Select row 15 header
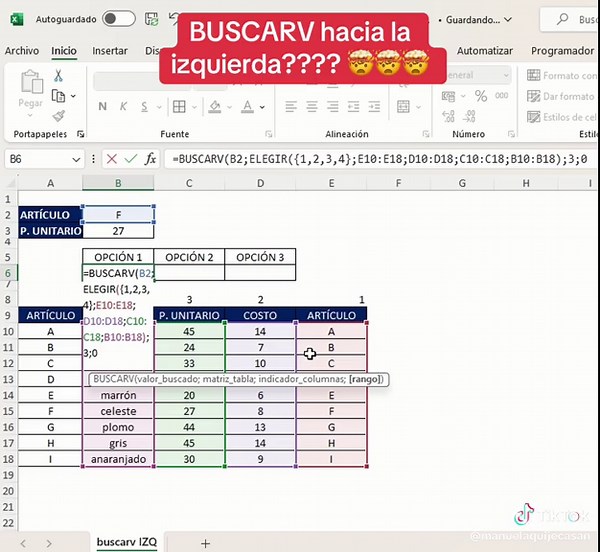600x552 pixels. pyautogui.click(x=8, y=411)
